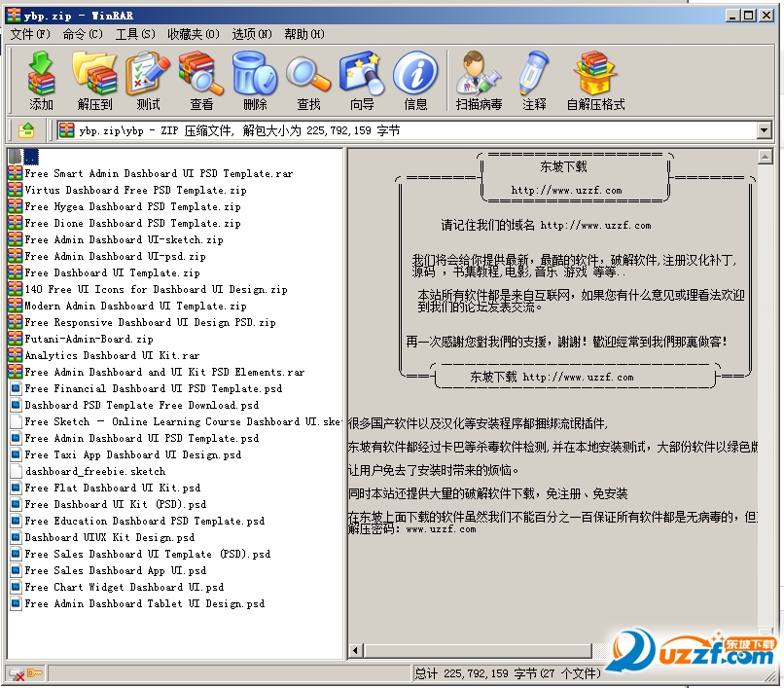Click the PSD icon of Free Flat Dashboard UI Kit.psd
Image resolution: width=784 pixels, height=688 pixels.
(x=16, y=488)
